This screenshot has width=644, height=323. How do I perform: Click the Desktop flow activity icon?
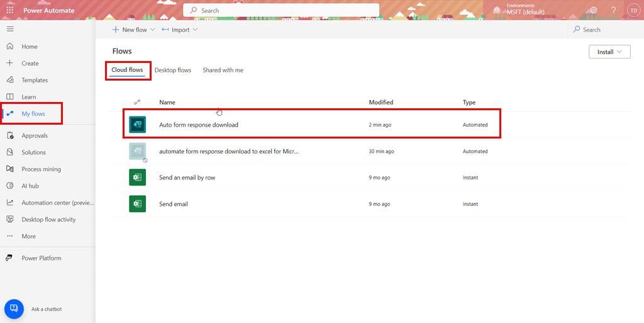coord(10,219)
